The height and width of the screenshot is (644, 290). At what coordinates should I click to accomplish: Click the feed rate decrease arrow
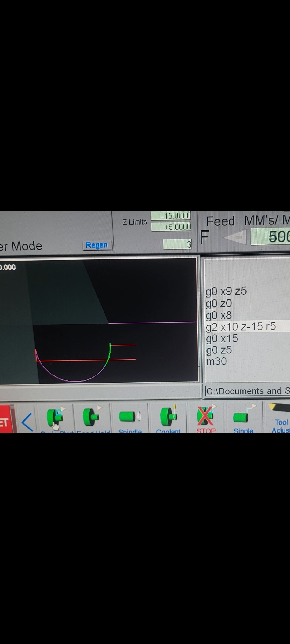pos(235,237)
